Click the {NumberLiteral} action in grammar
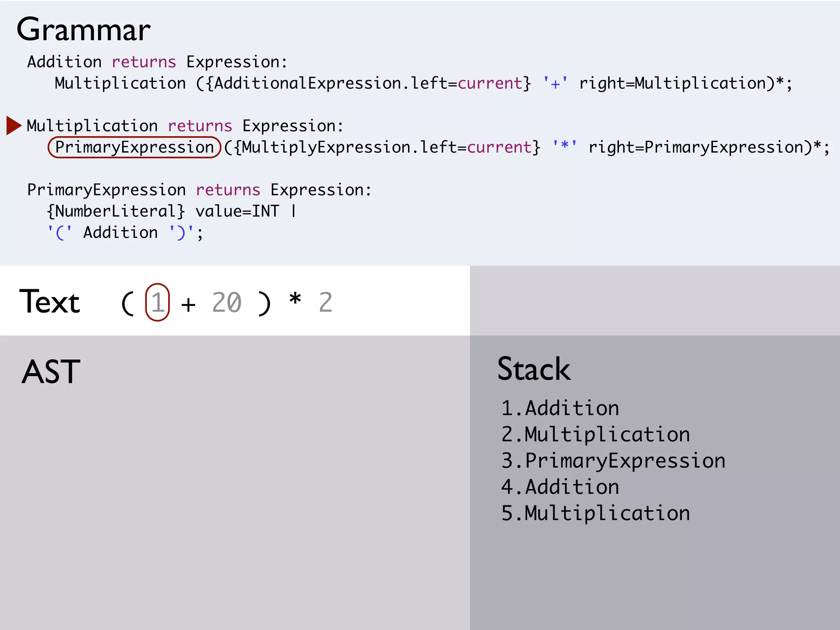 116,212
